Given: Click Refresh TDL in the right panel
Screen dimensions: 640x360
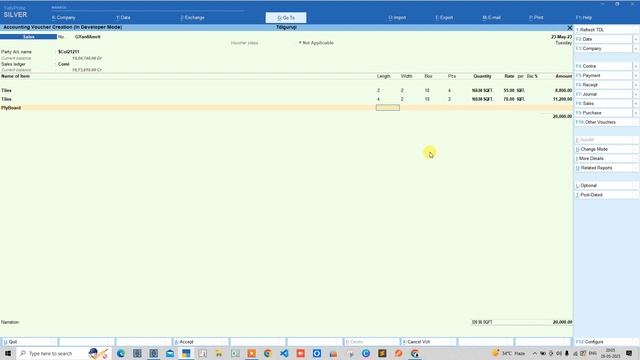Looking at the screenshot, I should pyautogui.click(x=604, y=30).
